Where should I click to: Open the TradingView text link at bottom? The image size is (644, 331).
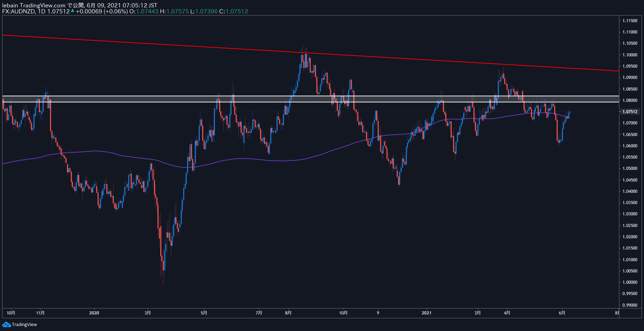point(24,324)
